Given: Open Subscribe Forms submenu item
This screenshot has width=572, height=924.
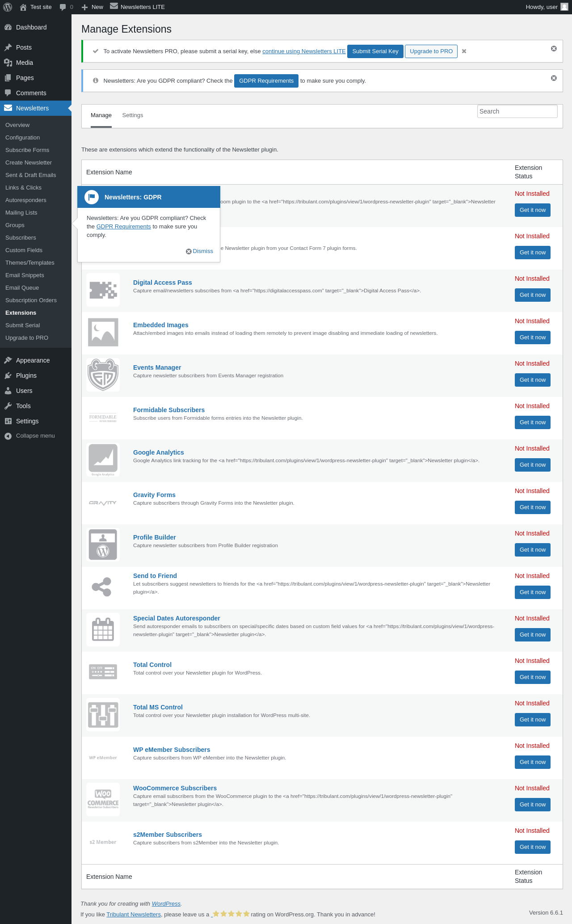Looking at the screenshot, I should click(27, 150).
